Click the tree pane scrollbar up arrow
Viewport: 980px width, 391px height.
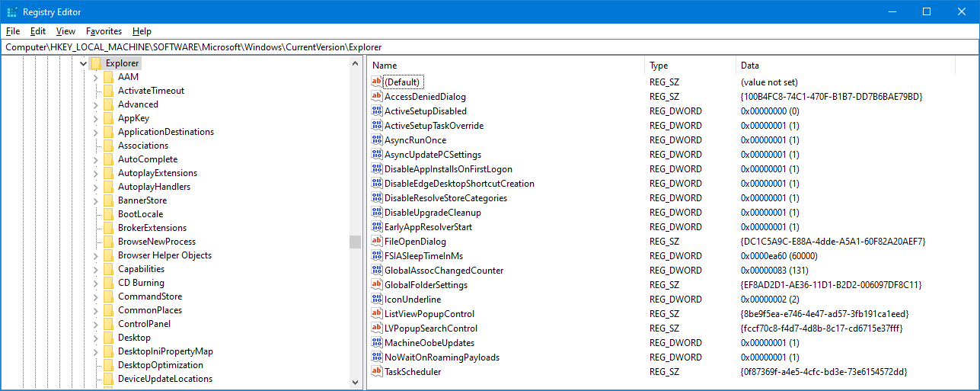tap(355, 64)
